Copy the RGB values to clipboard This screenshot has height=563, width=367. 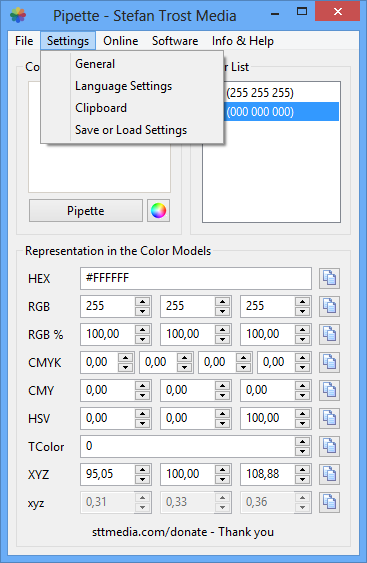(329, 306)
